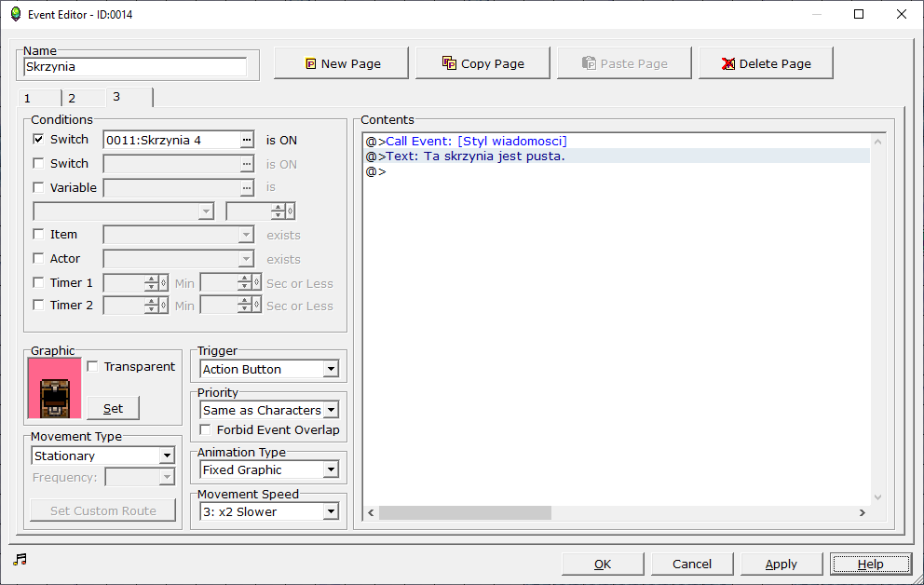Enable the Transparent graphic checkbox
Viewport: 924px width, 585px height.
92,367
